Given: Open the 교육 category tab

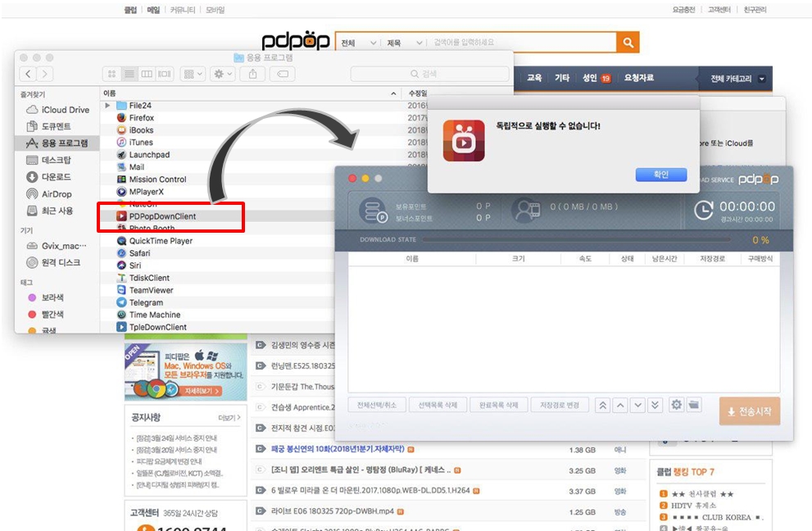Looking at the screenshot, I should [x=534, y=78].
